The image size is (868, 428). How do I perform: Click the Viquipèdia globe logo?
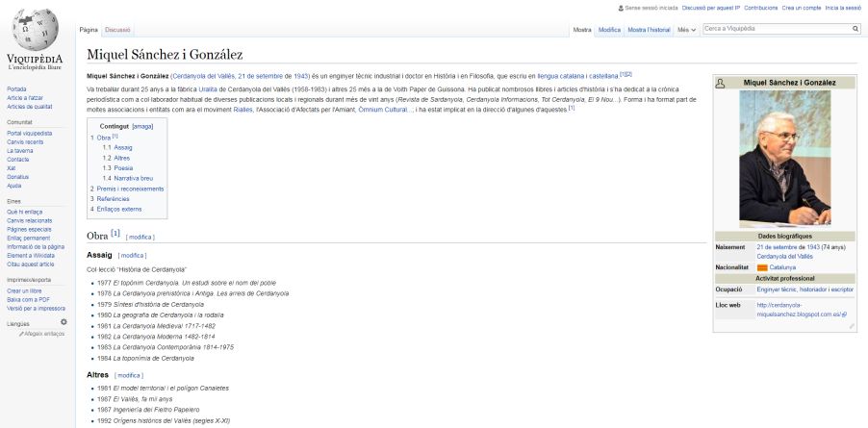pyautogui.click(x=35, y=29)
